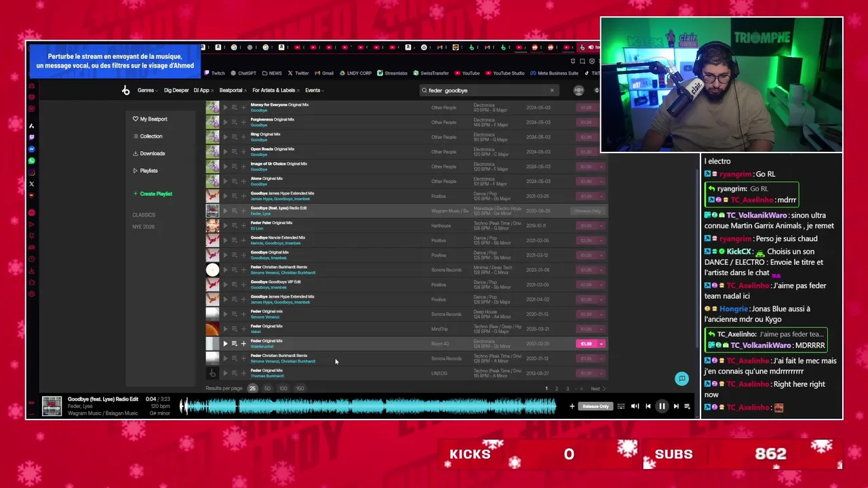Pause the current player track
This screenshot has height=488, width=868.
[x=662, y=406]
